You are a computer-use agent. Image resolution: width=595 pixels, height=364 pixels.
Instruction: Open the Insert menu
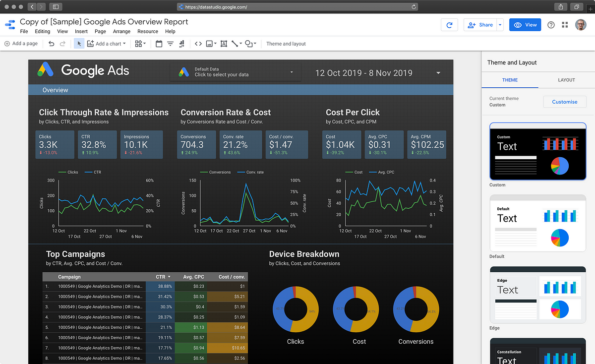[81, 31]
